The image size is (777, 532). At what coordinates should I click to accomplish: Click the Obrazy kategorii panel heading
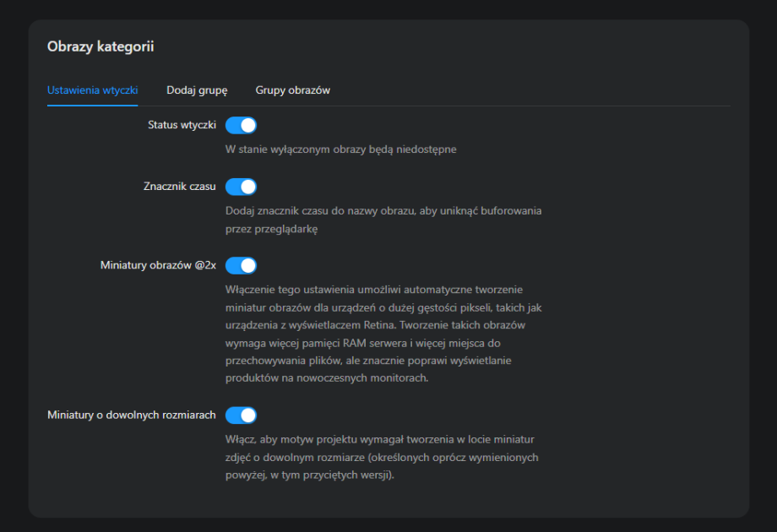(x=101, y=46)
